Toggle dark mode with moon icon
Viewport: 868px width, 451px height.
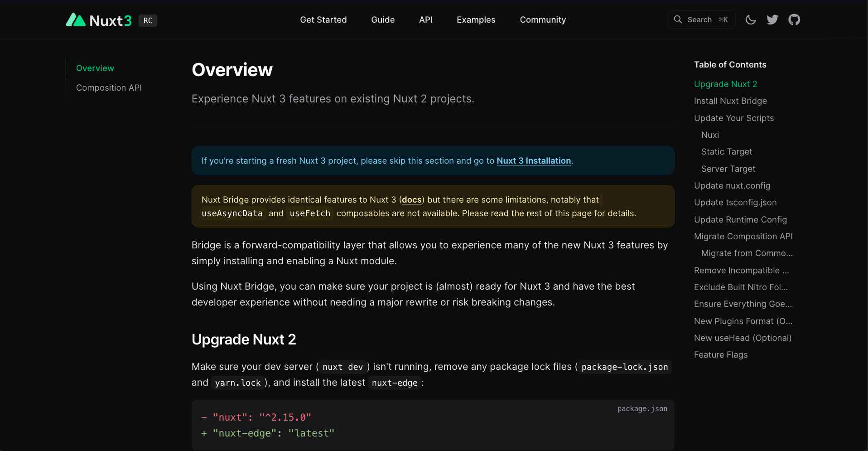point(751,19)
